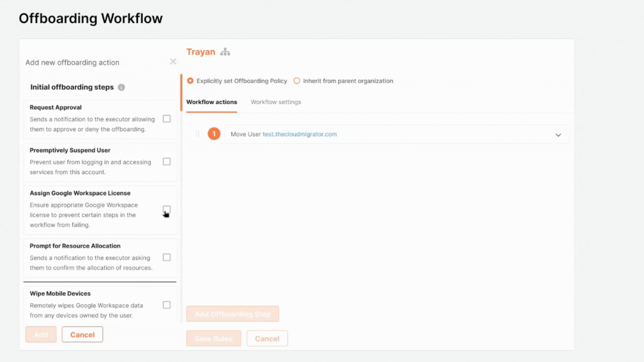This screenshot has width=644, height=362.
Task: Cancel adding a new offboarding action
Action: (x=83, y=335)
